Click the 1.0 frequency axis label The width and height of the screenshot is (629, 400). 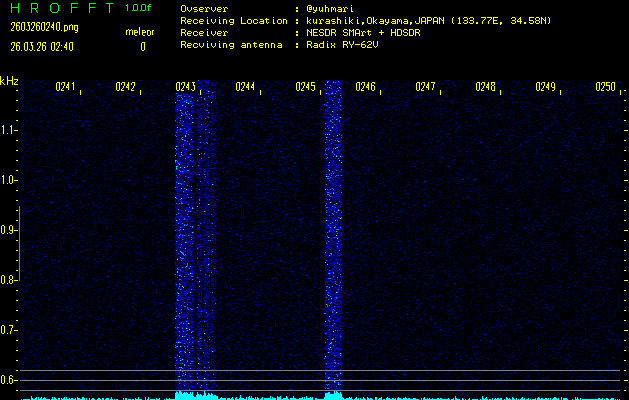pos(6,180)
